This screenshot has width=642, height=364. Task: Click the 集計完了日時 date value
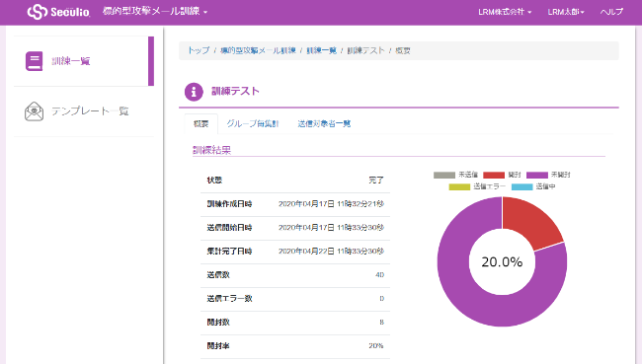tap(331, 252)
